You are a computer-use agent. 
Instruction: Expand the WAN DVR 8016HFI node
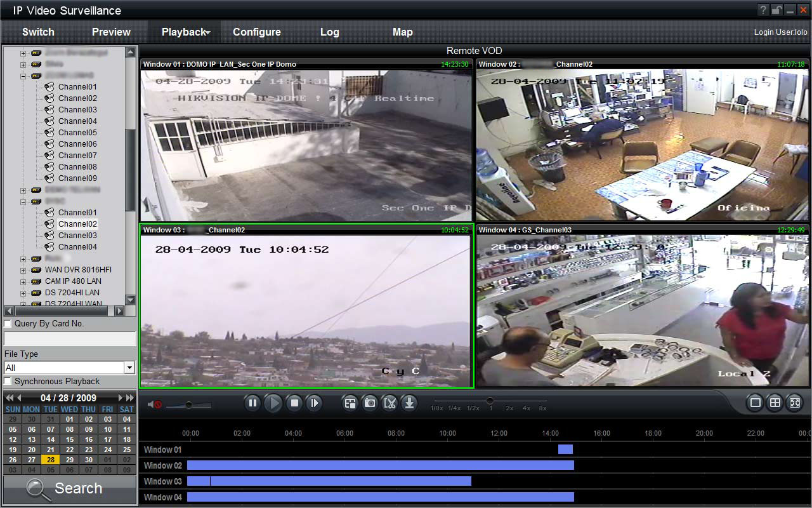[x=23, y=270]
